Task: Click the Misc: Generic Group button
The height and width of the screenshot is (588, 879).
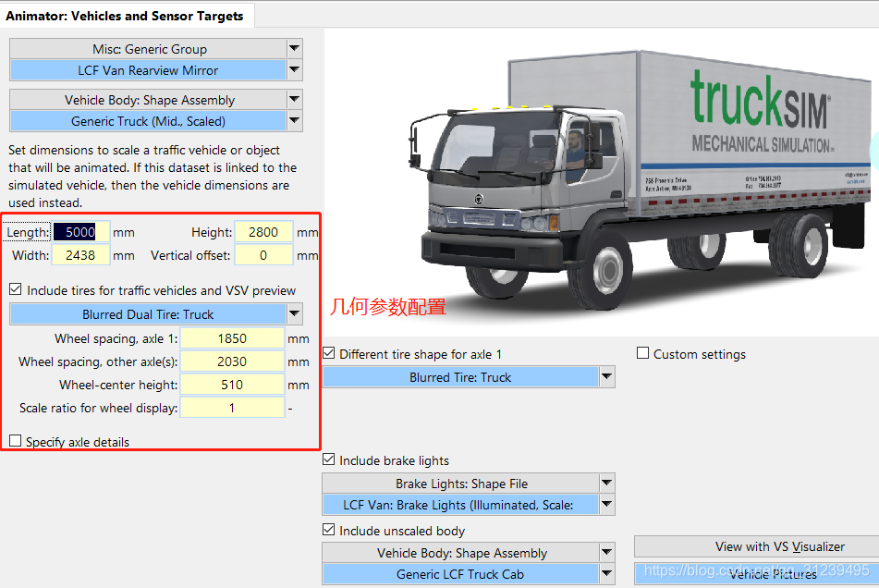Action: coord(149,49)
